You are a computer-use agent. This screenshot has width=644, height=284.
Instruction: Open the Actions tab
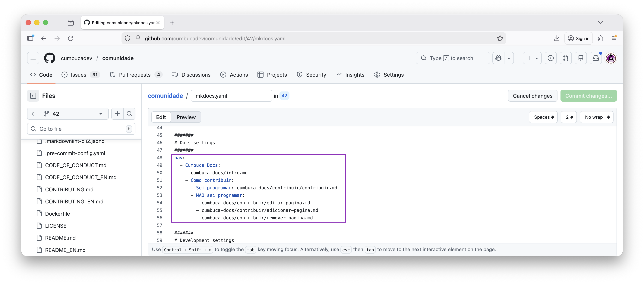234,75
